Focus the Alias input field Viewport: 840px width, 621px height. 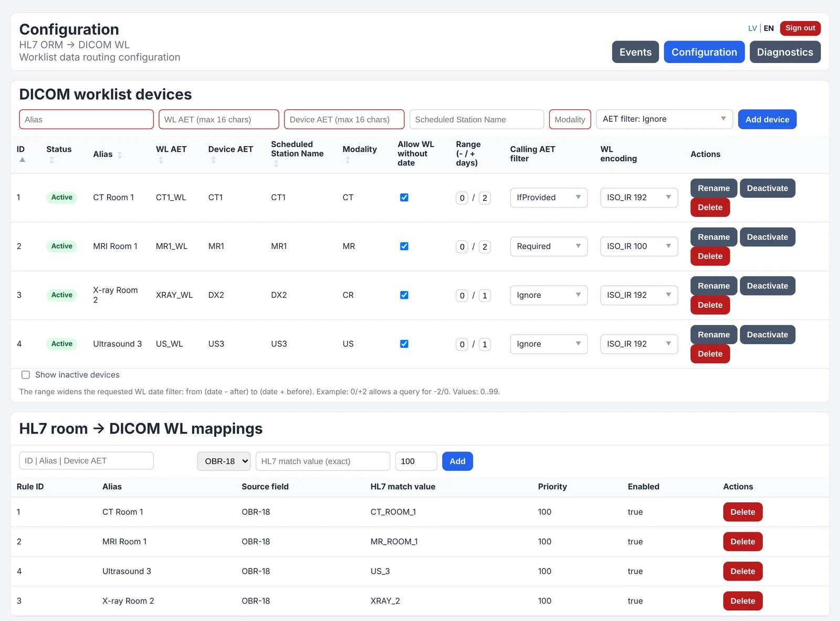coord(86,119)
